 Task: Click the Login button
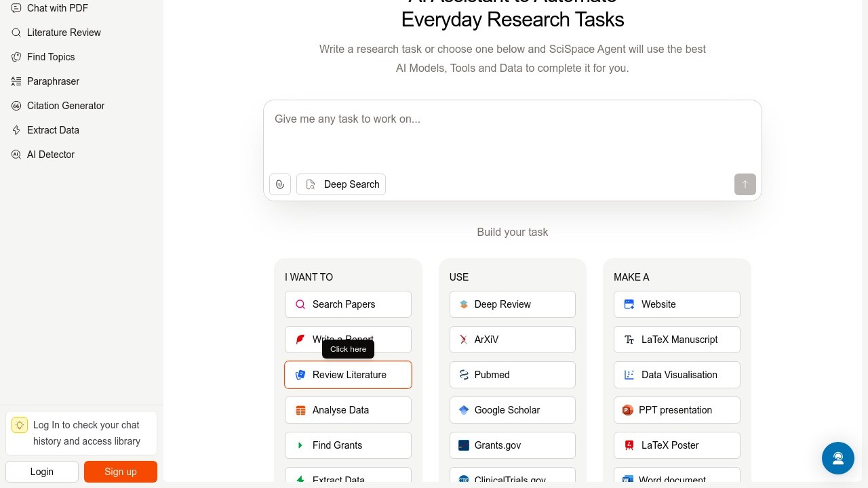pos(42,472)
